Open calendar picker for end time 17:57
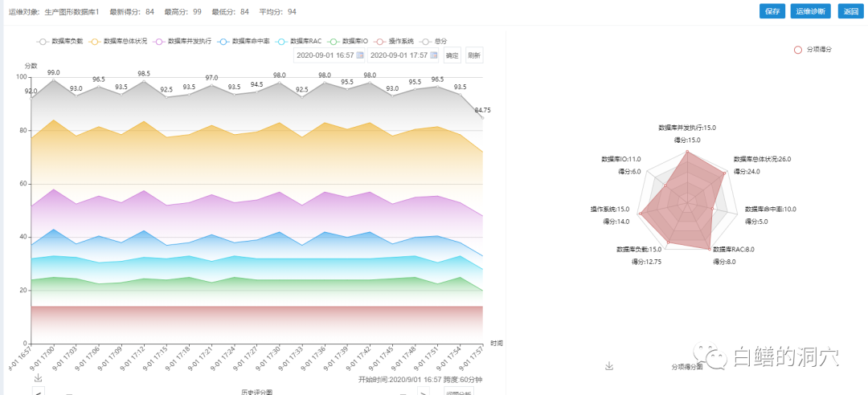This screenshot has height=395, width=868. click(433, 55)
